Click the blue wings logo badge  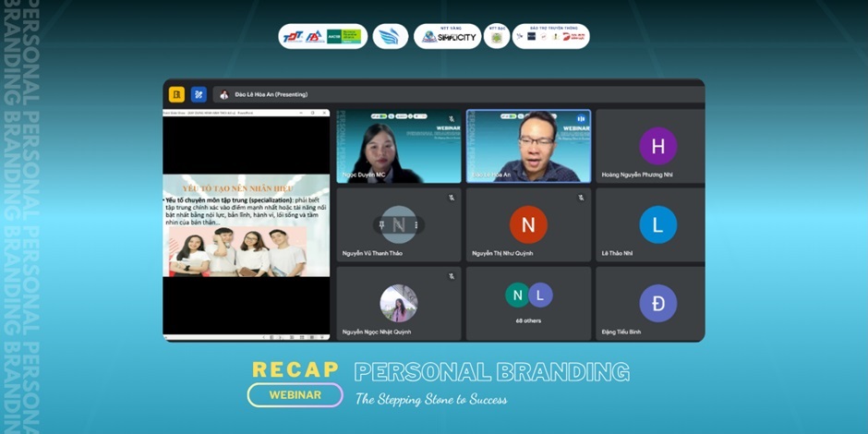[x=391, y=37]
